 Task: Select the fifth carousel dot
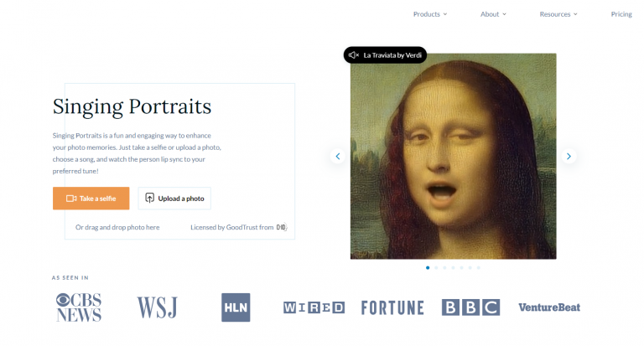[462, 267]
